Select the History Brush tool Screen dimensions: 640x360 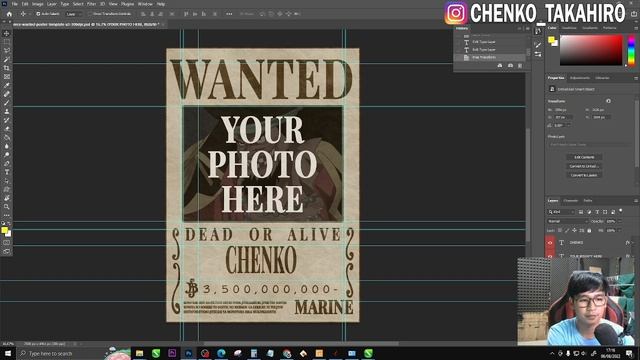tap(7, 120)
